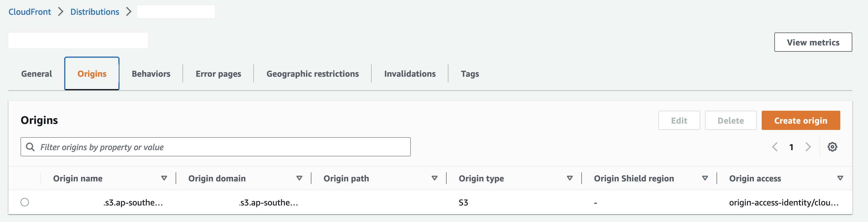This screenshot has height=222, width=868.
Task: Open the Tags tab
Action: pyautogui.click(x=470, y=74)
